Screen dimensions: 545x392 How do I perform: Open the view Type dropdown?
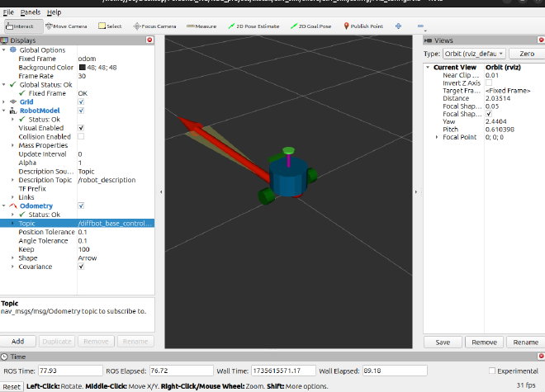coord(474,54)
